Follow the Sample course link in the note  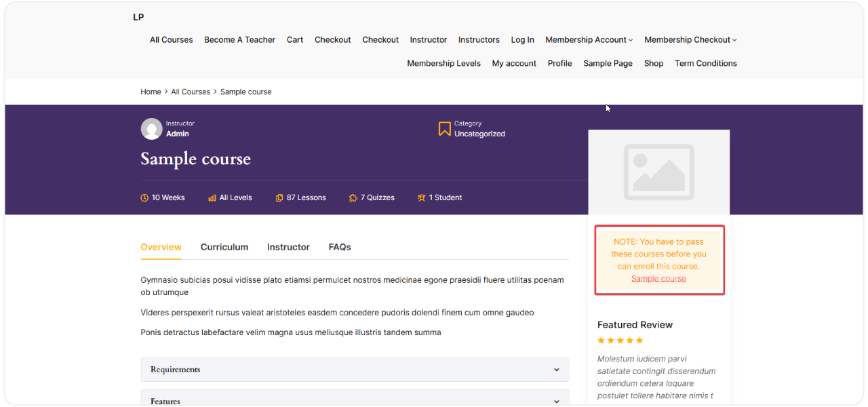point(658,278)
